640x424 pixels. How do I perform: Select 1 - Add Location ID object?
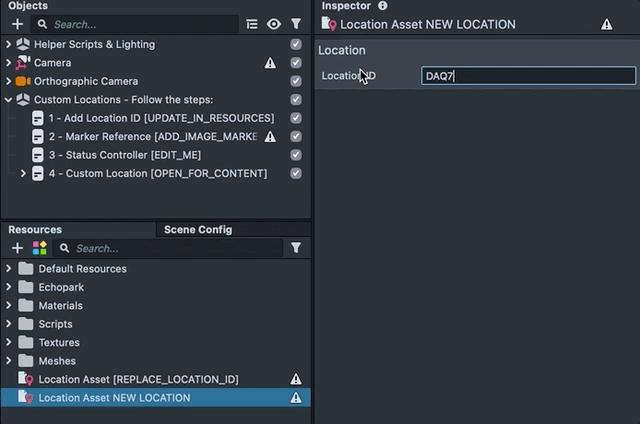click(160, 118)
